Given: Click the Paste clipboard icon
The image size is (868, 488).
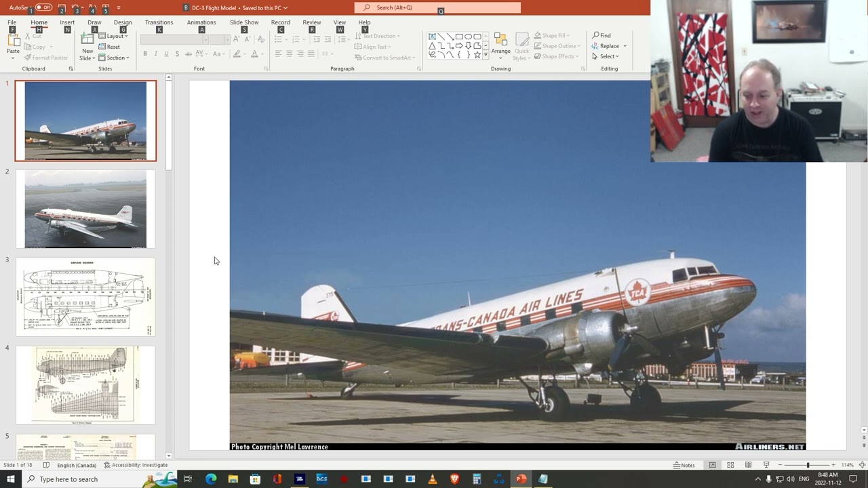Looking at the screenshot, I should (13, 41).
